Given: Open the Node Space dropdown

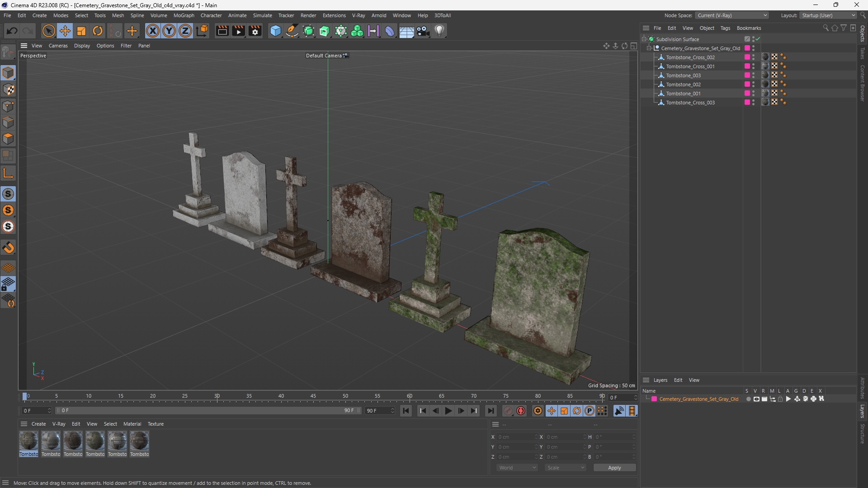Looking at the screenshot, I should pos(731,15).
